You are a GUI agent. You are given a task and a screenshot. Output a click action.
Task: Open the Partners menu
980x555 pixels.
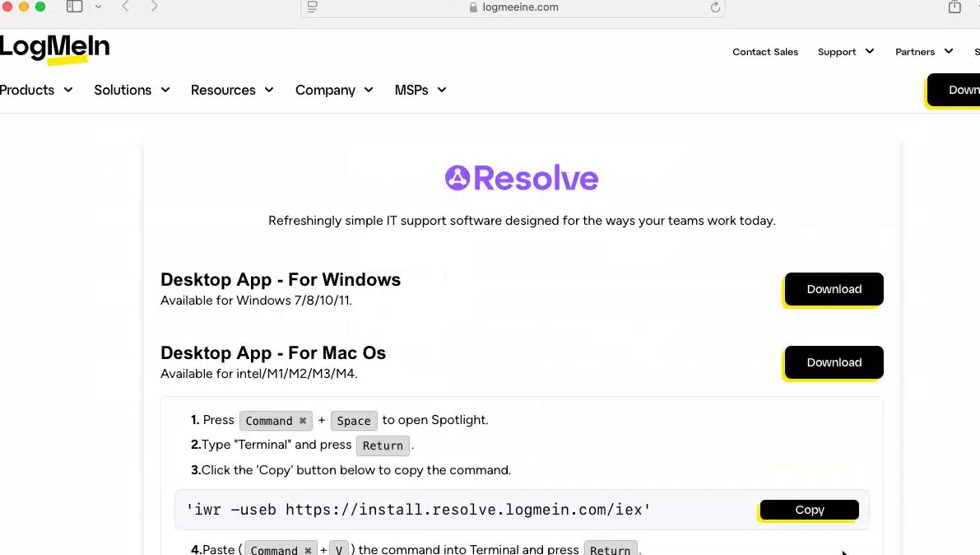point(914,52)
